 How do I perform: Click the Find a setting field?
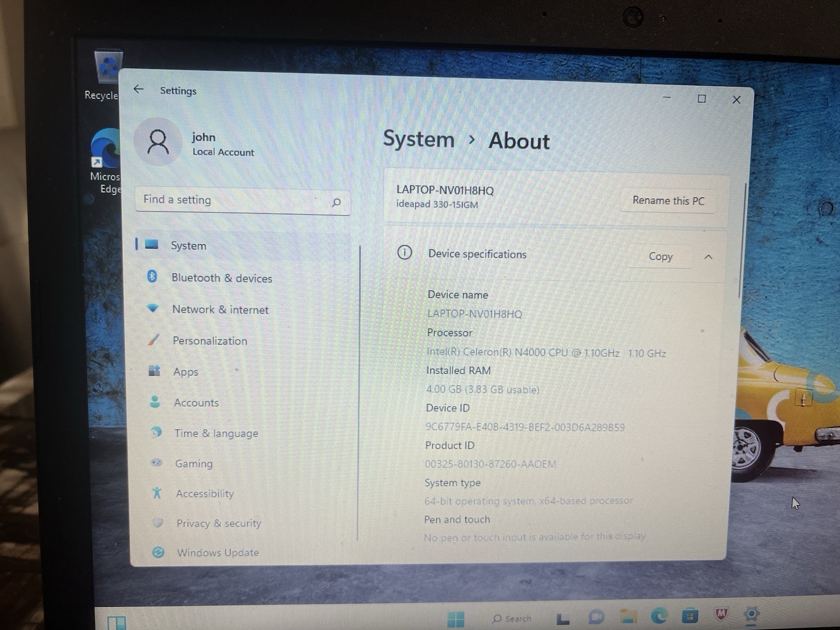click(243, 201)
